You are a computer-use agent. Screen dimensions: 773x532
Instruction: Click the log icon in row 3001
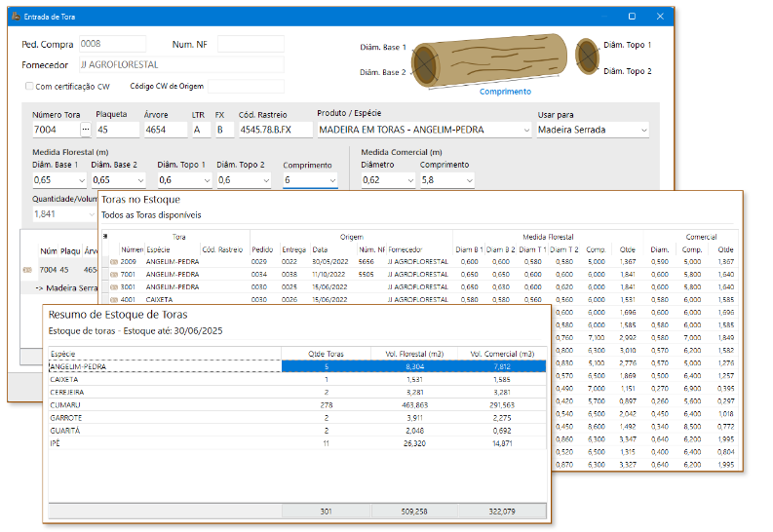point(114,287)
